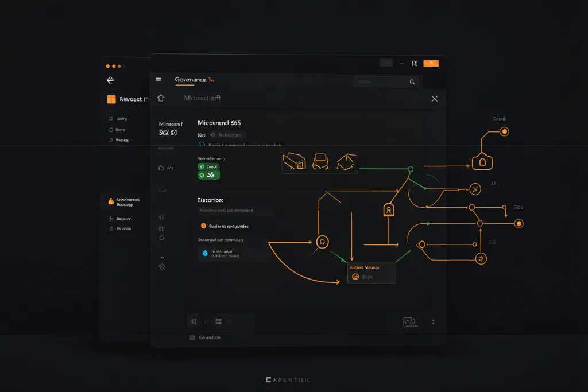Open the vertical three-dot menu
Image resolution: width=588 pixels, height=392 pixels.
[433, 321]
